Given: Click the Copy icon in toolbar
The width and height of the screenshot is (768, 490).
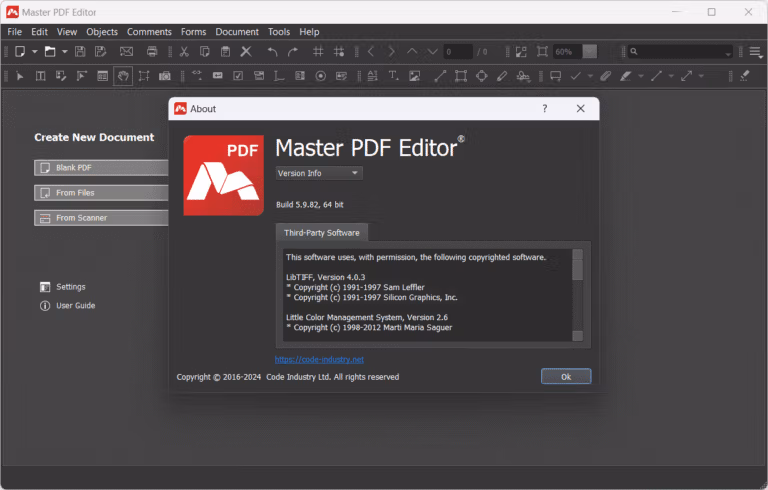Looking at the screenshot, I should click(x=205, y=51).
